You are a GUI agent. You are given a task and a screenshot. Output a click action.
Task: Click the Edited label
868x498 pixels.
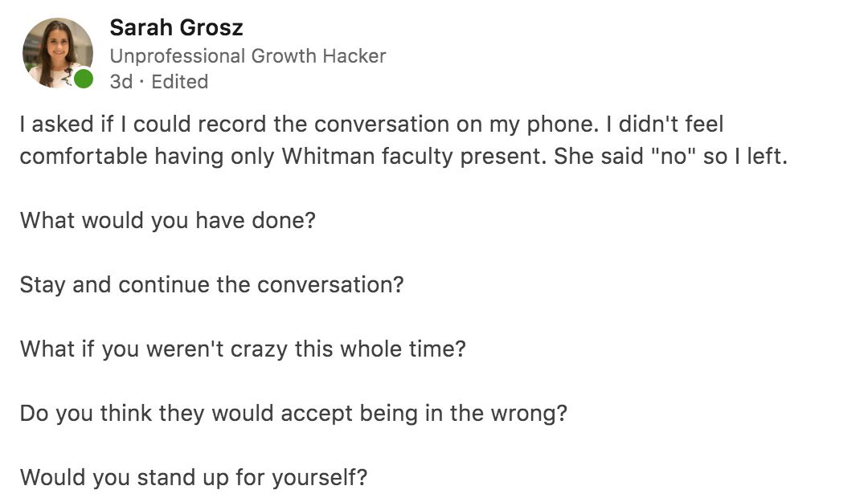point(180,82)
